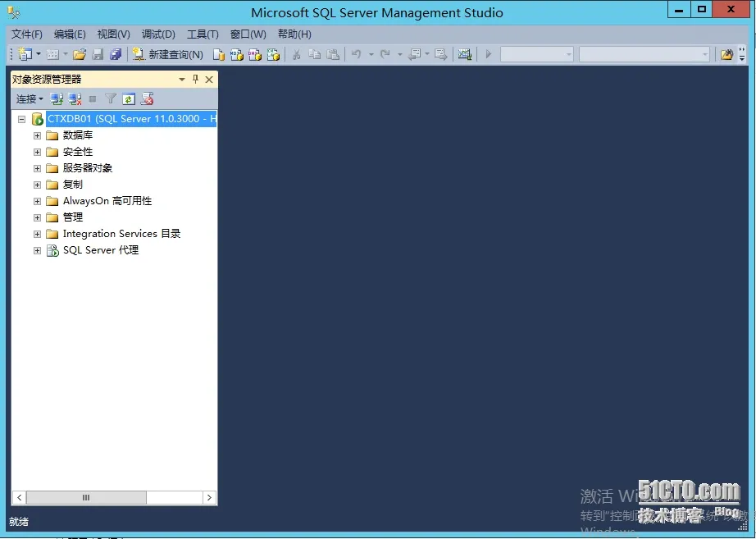This screenshot has width=756, height=539.
Task: Click the Copy icon in toolbar
Action: point(314,54)
